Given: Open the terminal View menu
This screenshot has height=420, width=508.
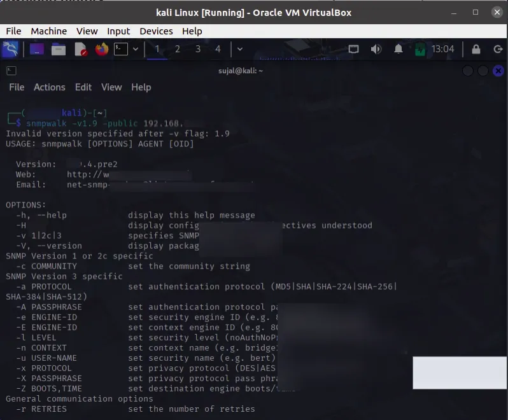Looking at the screenshot, I should pos(111,87).
